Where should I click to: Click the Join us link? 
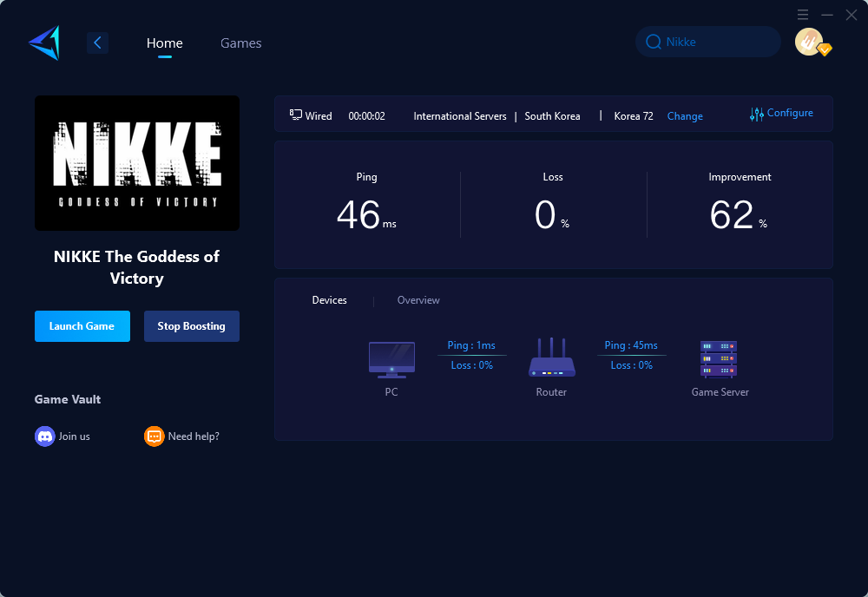tap(74, 436)
